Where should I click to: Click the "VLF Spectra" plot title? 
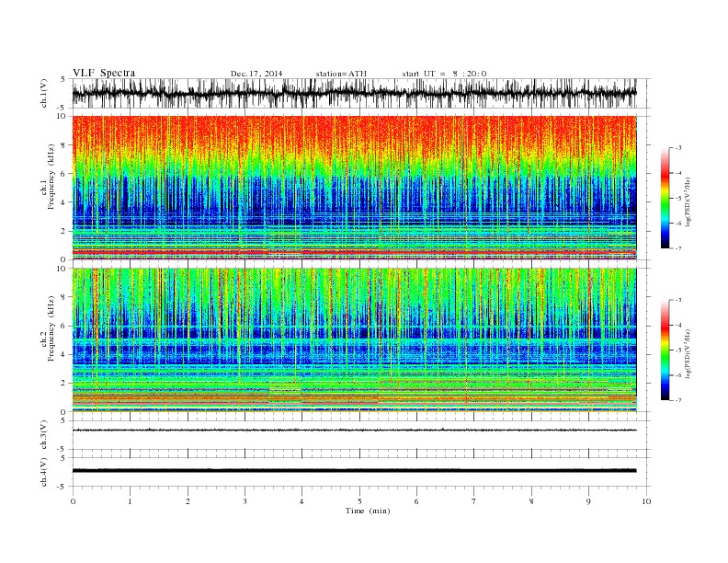(x=104, y=73)
